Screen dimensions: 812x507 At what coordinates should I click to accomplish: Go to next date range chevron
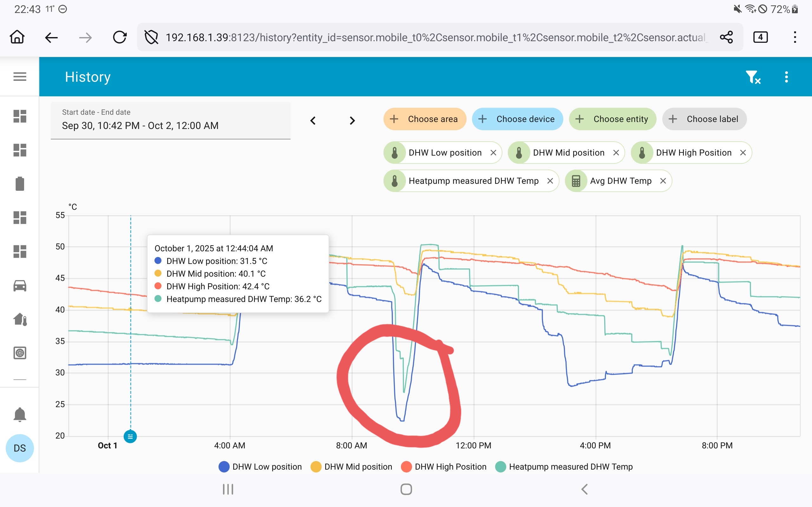click(x=352, y=121)
